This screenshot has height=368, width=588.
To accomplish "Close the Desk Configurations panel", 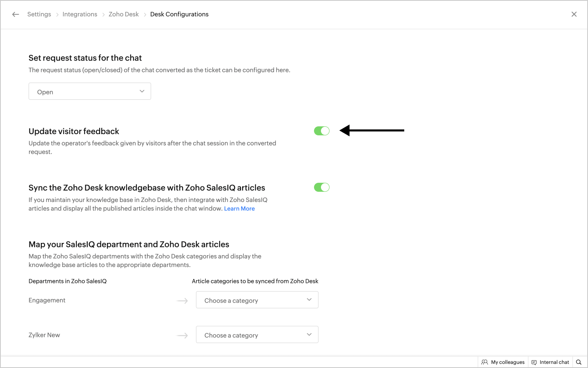I will (x=574, y=14).
